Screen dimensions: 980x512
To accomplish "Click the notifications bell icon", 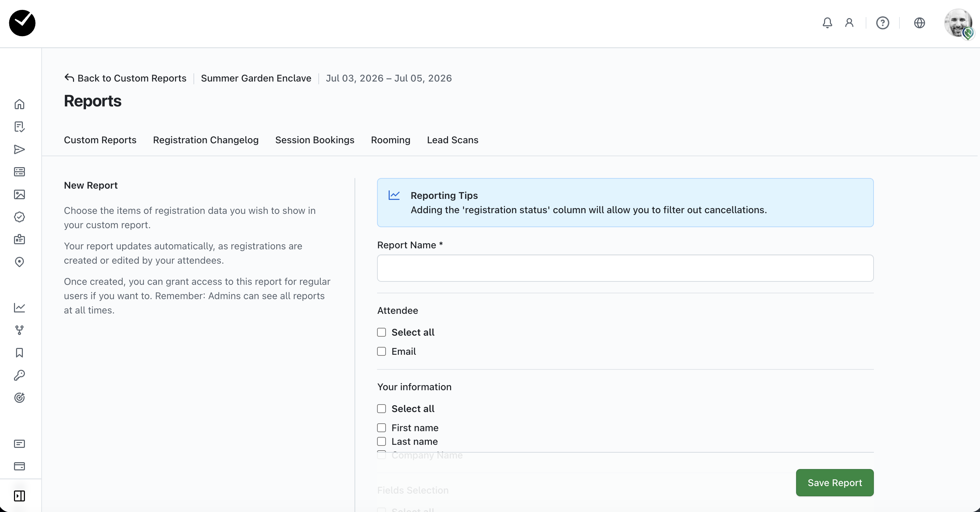I will click(x=827, y=23).
